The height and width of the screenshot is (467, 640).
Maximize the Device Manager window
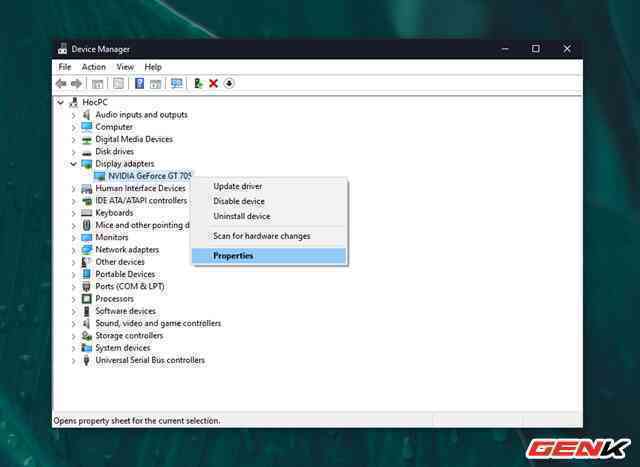tap(536, 49)
